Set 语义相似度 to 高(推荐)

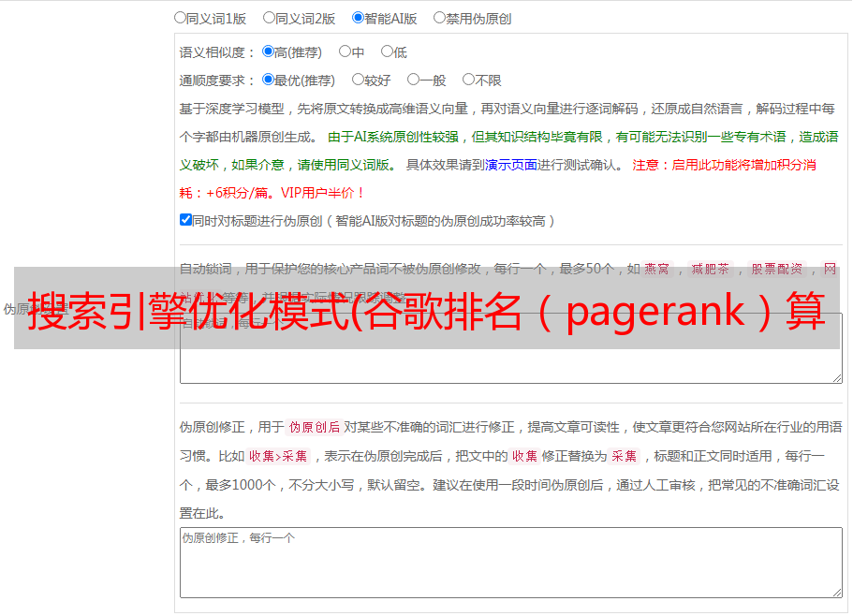268,52
